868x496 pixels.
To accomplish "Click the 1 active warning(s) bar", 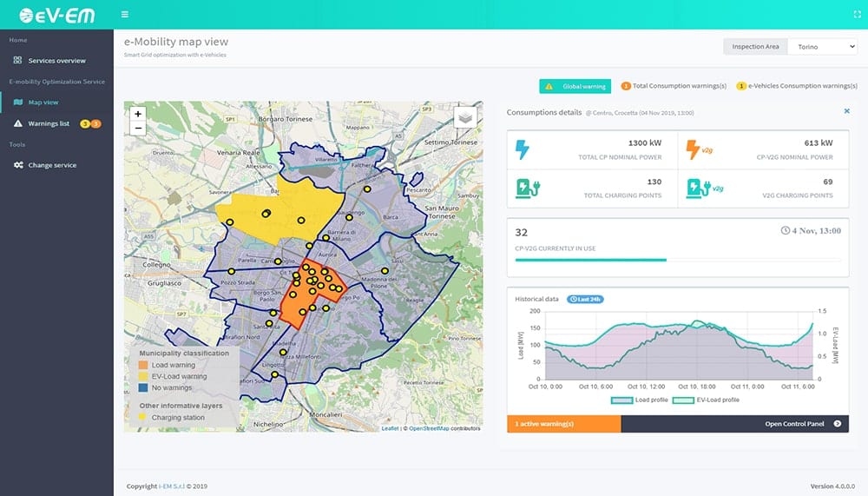I will [563, 424].
